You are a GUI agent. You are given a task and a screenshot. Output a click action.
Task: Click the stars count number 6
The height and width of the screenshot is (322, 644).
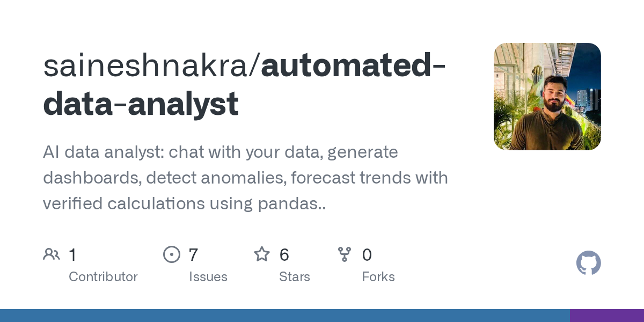tap(284, 255)
